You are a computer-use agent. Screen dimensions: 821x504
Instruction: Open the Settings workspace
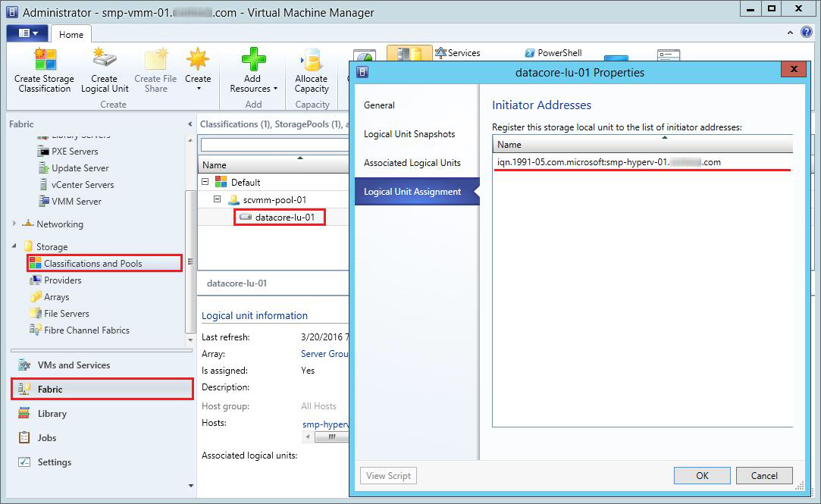click(x=54, y=462)
